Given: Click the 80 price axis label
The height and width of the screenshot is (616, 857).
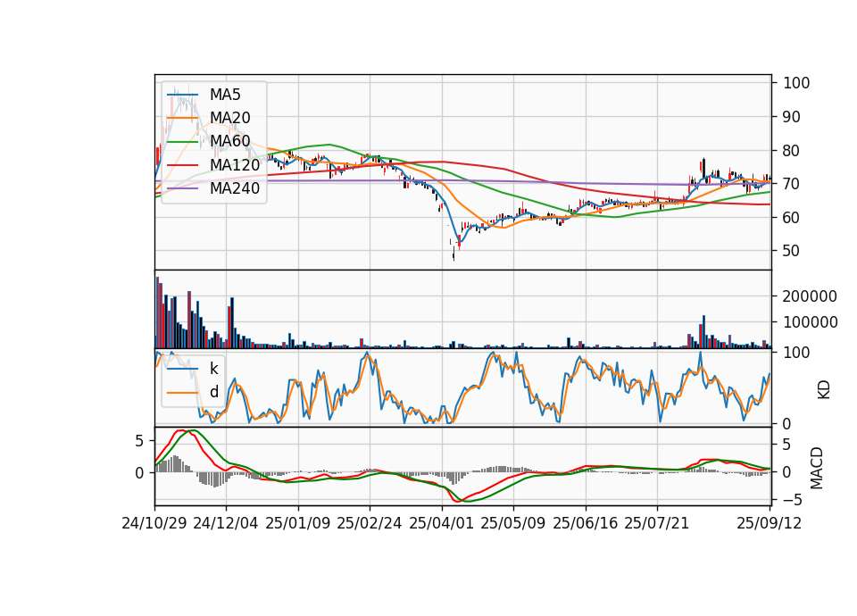Looking at the screenshot, I should (x=792, y=150).
